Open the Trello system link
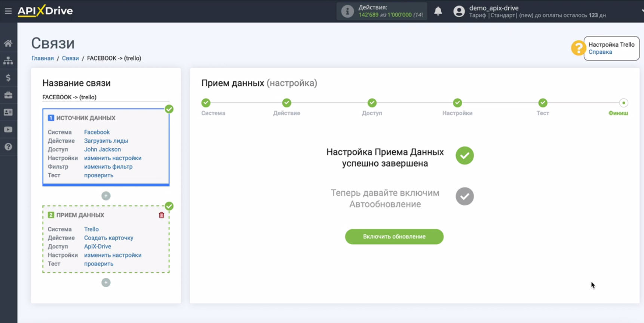 click(x=92, y=229)
